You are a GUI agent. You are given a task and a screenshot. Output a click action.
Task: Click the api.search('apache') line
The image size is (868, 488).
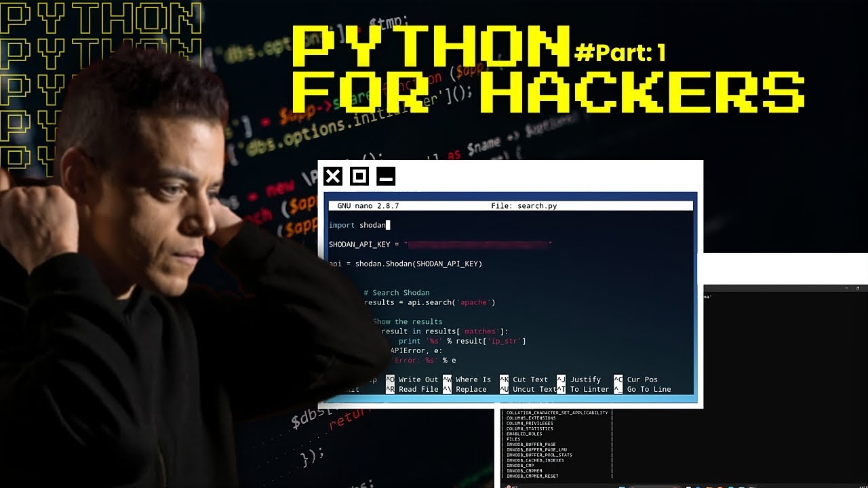(x=429, y=302)
